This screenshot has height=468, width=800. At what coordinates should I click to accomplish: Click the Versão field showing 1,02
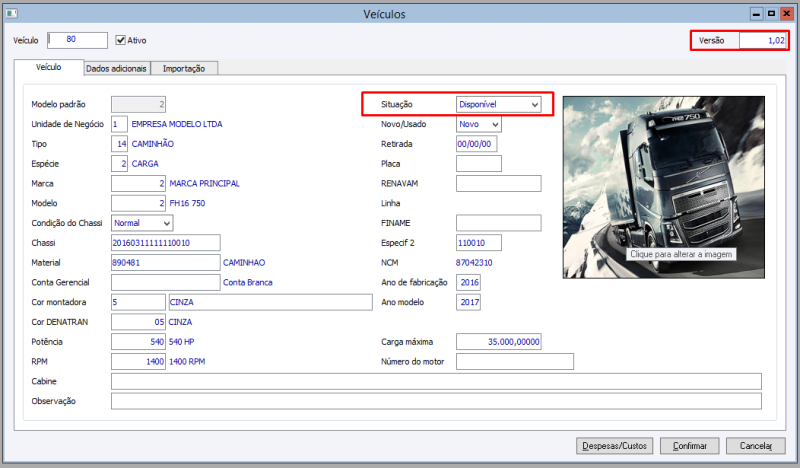[763, 40]
